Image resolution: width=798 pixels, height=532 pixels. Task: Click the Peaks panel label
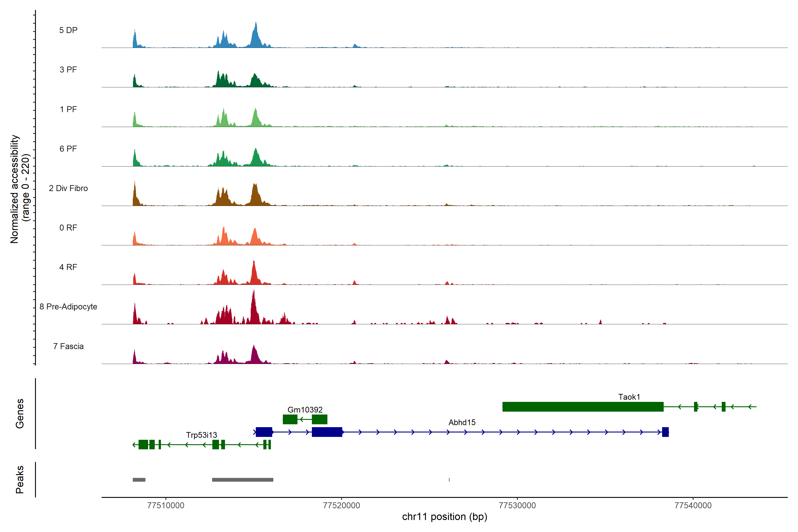tap(20, 479)
